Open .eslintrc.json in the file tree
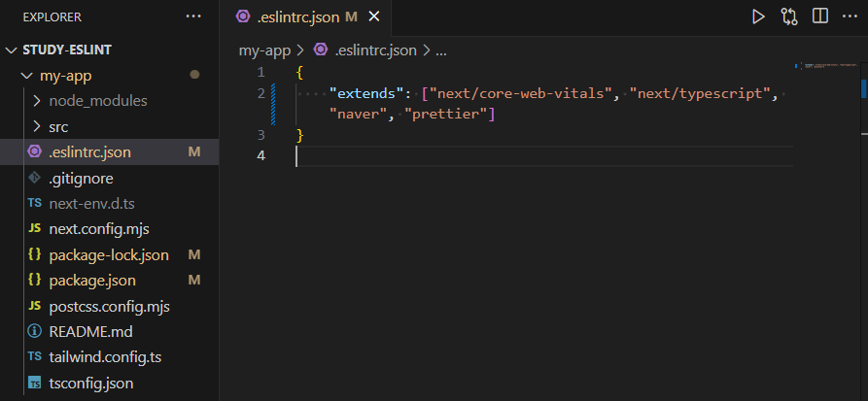 click(x=109, y=152)
